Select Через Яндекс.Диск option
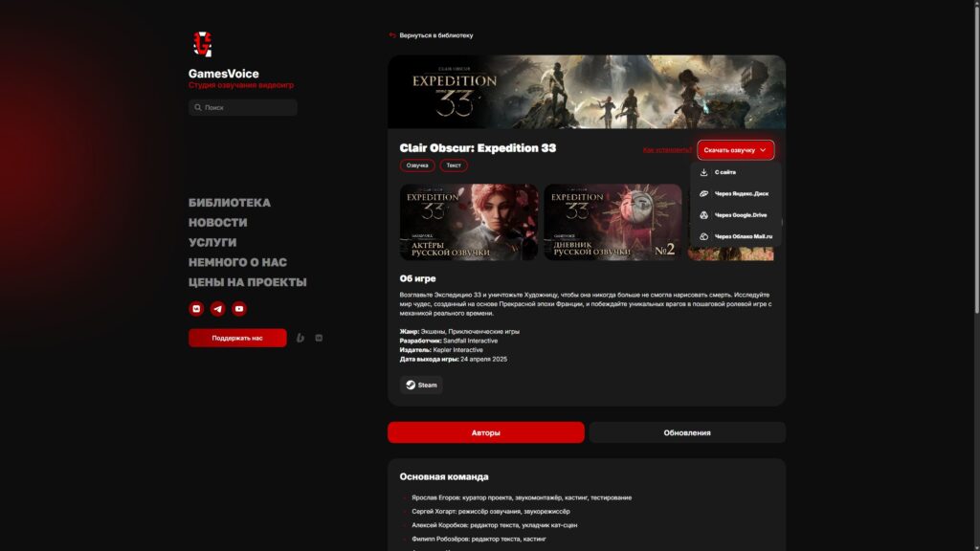Screen dimensions: 980x551 [736, 193]
